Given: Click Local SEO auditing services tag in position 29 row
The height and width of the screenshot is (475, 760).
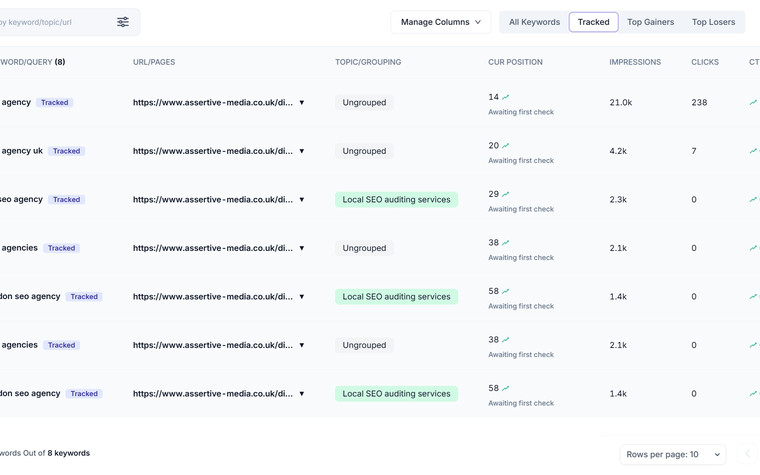Looking at the screenshot, I should tap(396, 199).
